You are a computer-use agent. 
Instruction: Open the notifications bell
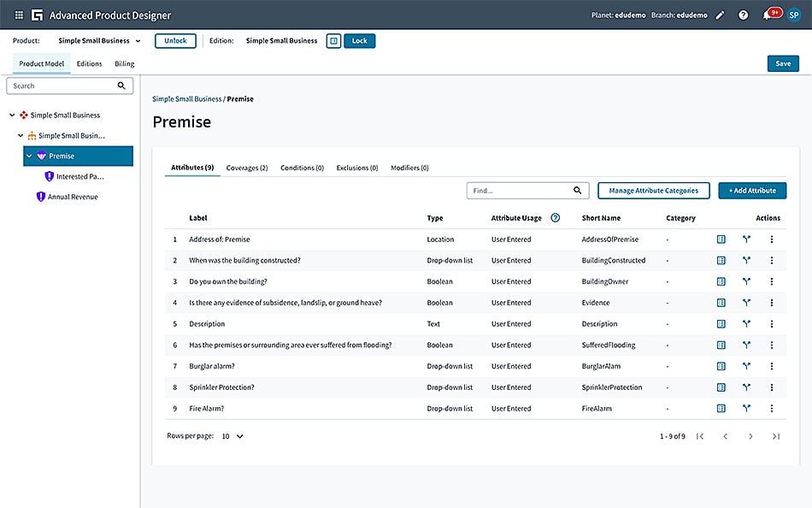coord(768,15)
